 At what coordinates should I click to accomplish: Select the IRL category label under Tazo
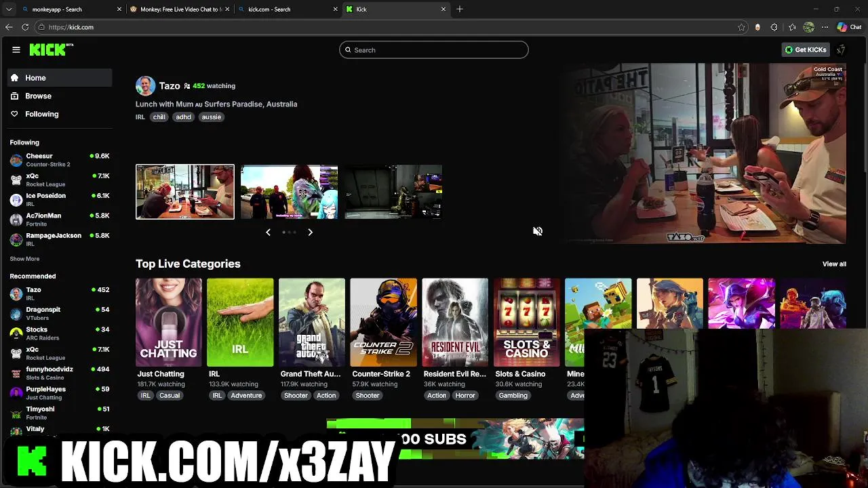(x=140, y=117)
